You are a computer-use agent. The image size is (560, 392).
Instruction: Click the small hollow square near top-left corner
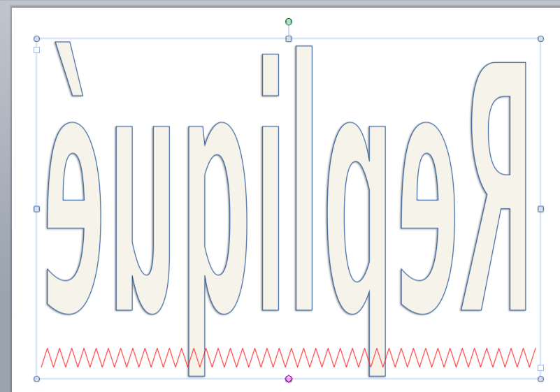tap(37, 50)
